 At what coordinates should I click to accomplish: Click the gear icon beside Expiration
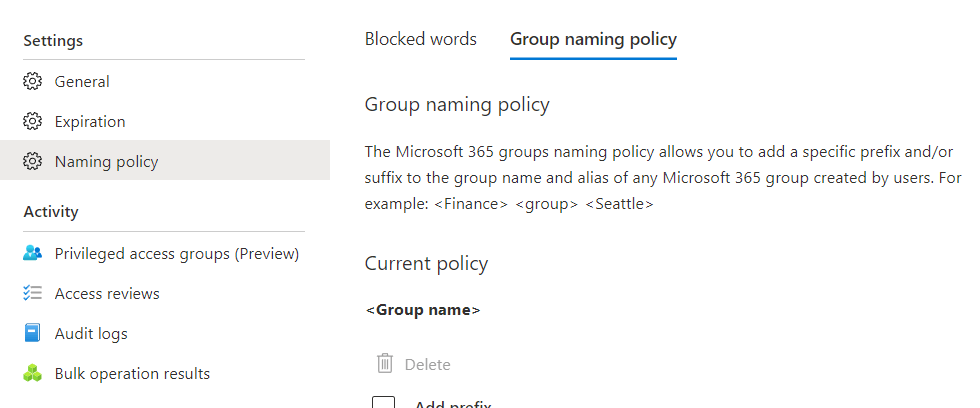32,121
